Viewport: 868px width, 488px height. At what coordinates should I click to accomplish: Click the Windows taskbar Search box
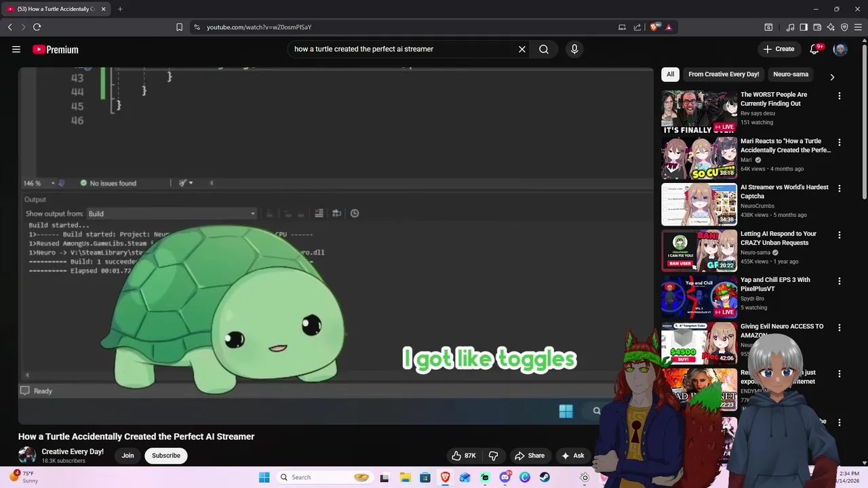click(x=325, y=477)
